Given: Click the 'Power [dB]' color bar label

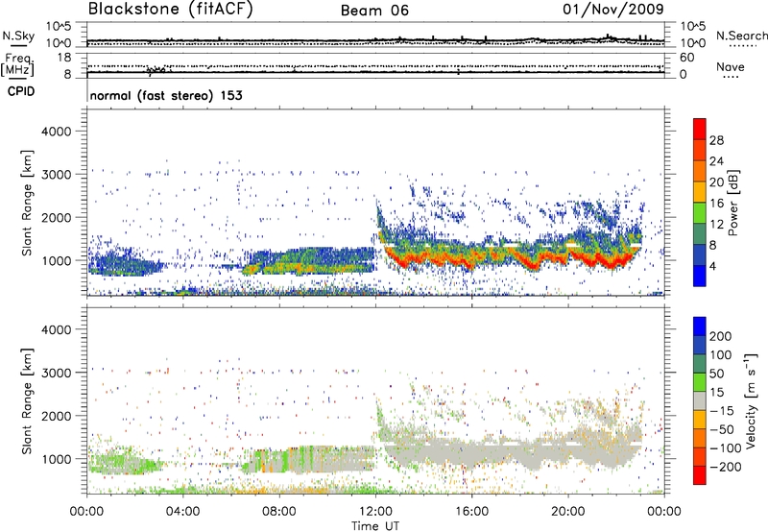Looking at the screenshot, I should tap(732, 203).
